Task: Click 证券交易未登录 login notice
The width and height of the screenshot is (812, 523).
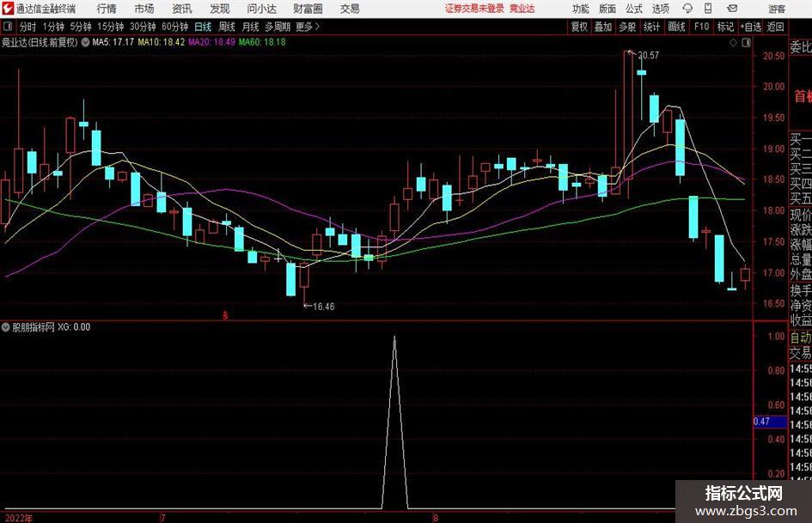Action: click(475, 9)
